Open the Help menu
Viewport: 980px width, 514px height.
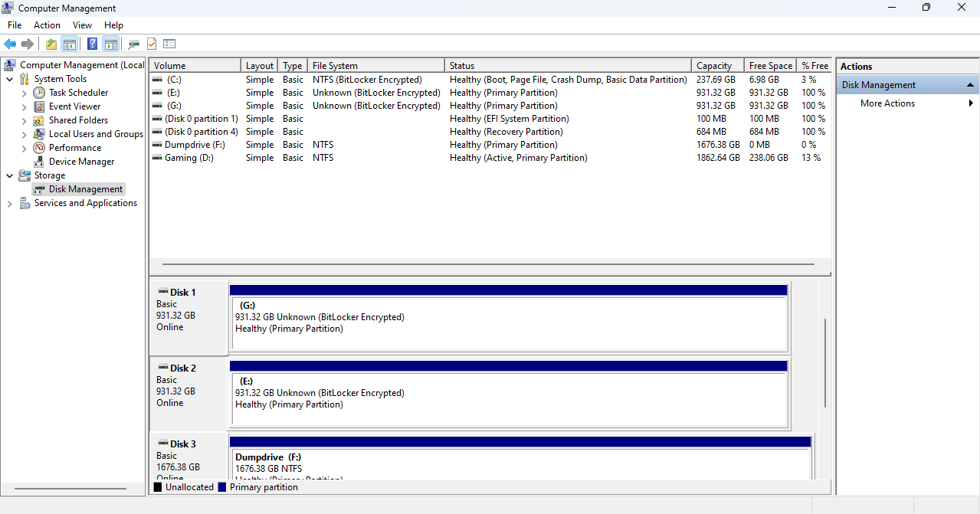point(113,25)
